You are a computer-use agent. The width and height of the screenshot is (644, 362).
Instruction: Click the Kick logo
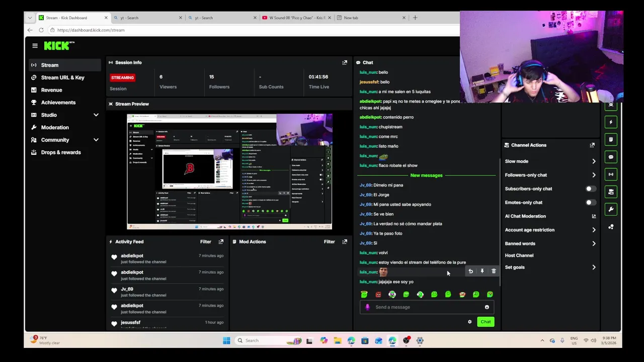coord(59,46)
